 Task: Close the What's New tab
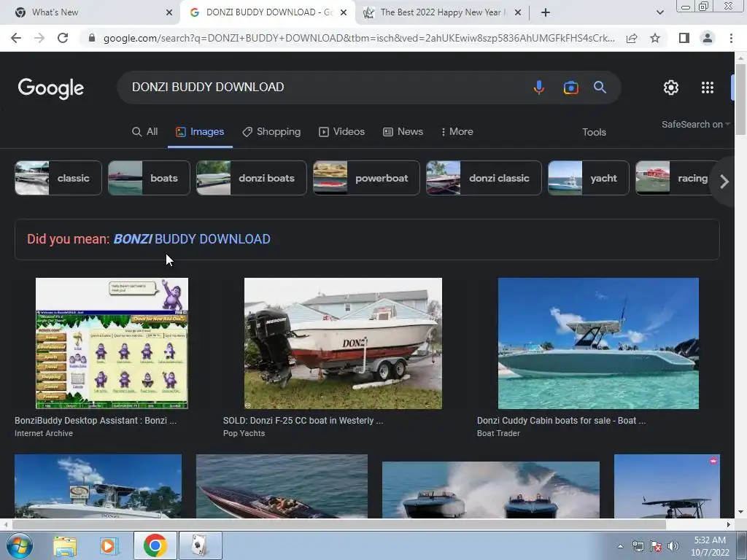169,12
